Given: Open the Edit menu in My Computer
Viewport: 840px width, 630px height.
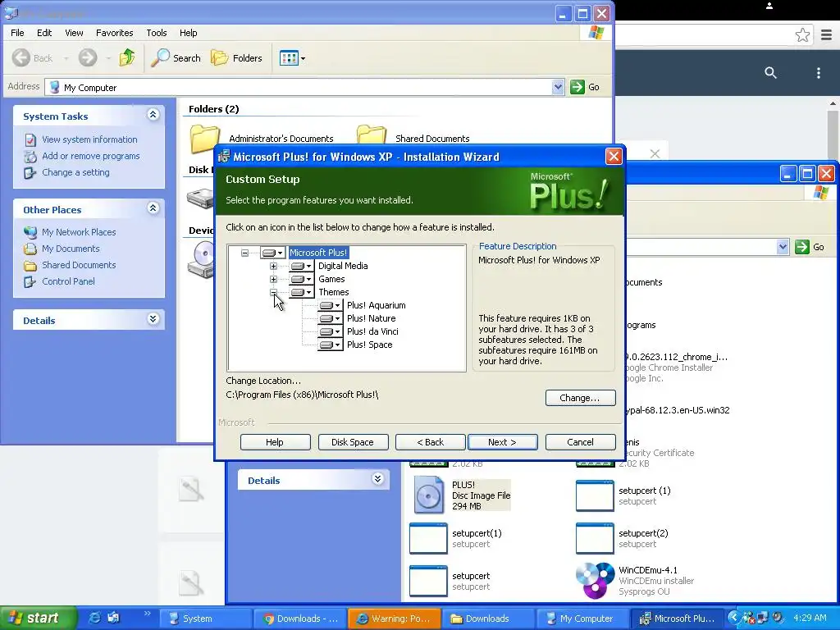Looking at the screenshot, I should pyautogui.click(x=44, y=33).
